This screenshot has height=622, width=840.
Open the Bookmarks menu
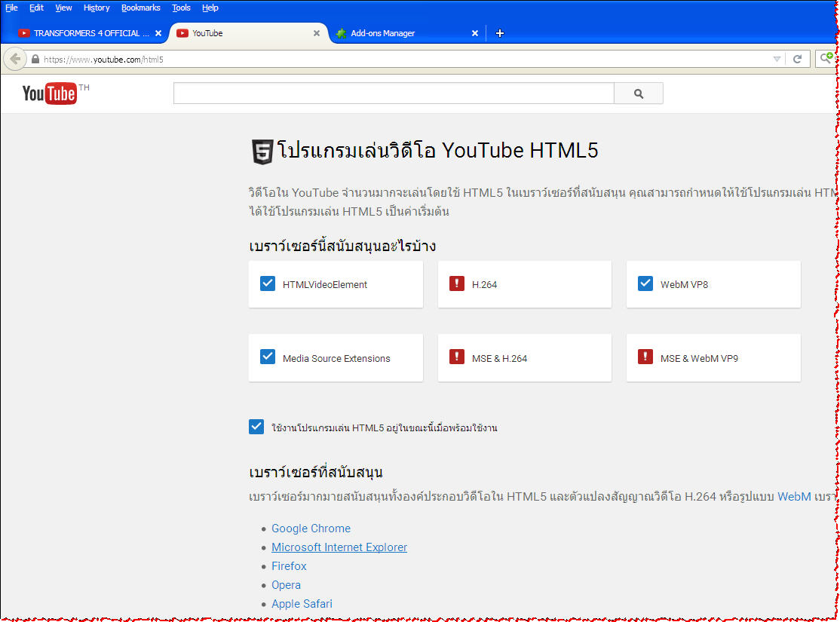(141, 8)
